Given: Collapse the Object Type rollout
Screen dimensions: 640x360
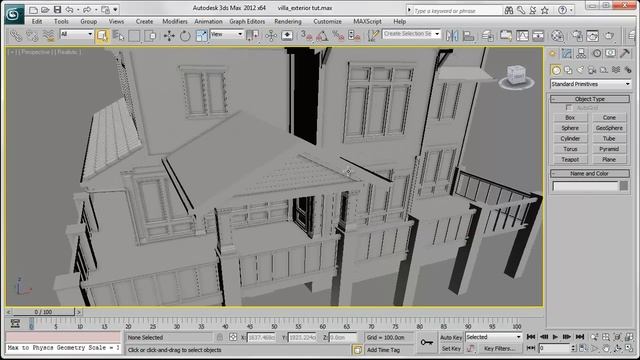Looking at the screenshot, I should [590, 99].
